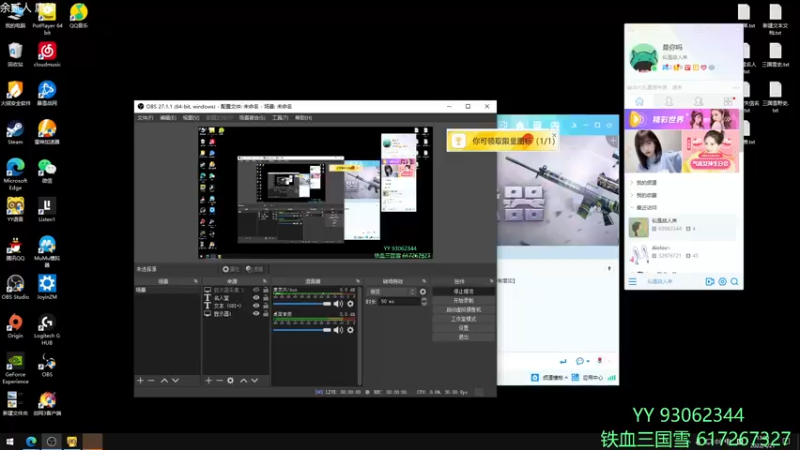Click the microphone icon in chat window
Image resolution: width=800 pixels, height=450 pixels.
600,361
